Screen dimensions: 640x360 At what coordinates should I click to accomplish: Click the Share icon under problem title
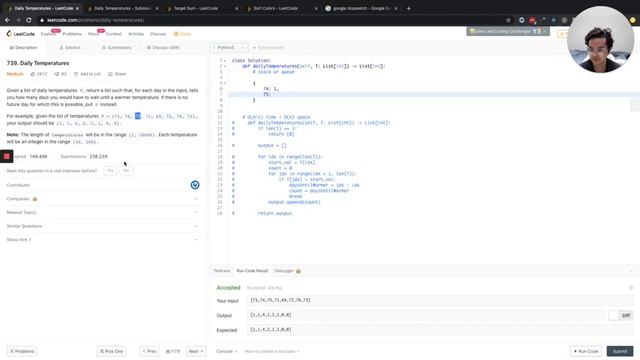tap(110, 74)
